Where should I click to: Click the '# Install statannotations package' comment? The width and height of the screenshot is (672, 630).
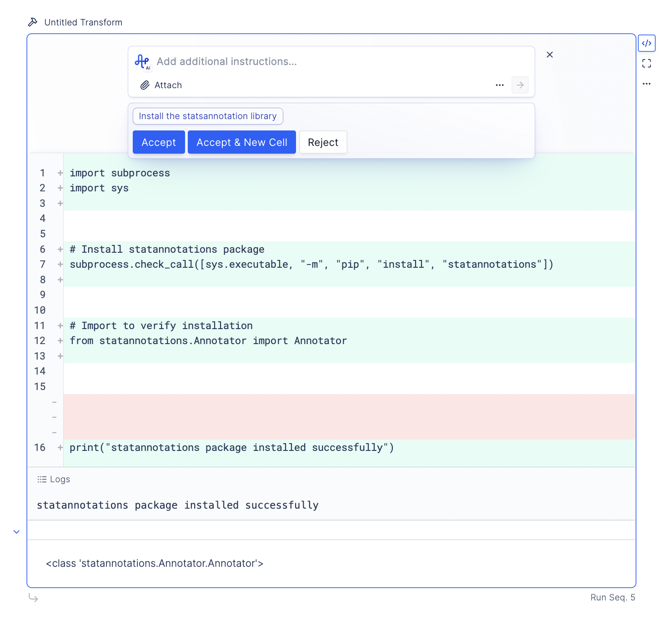tap(167, 249)
